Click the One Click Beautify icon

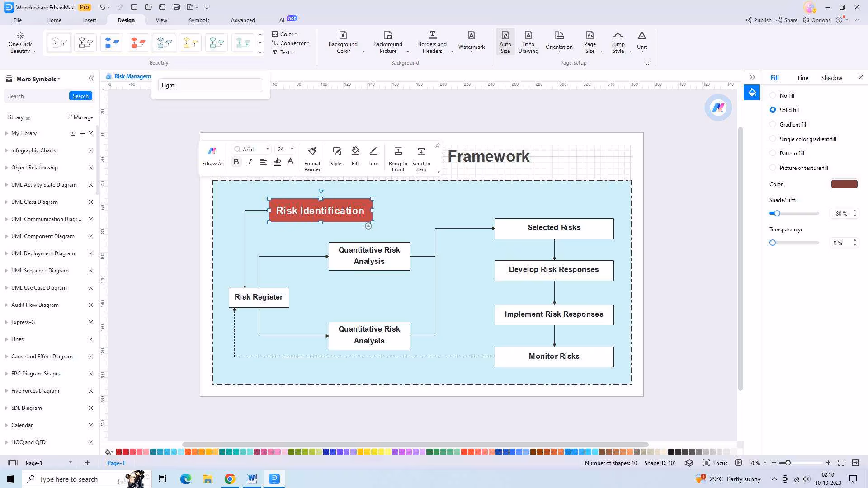[20, 36]
